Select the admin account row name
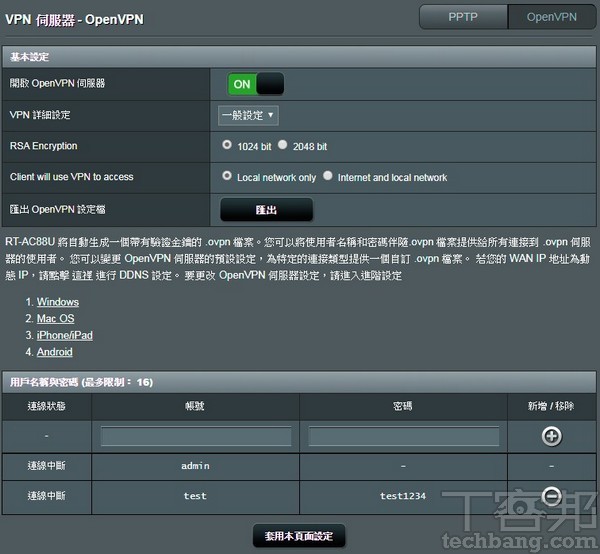Viewport: 600px width, 554px height. (x=196, y=466)
